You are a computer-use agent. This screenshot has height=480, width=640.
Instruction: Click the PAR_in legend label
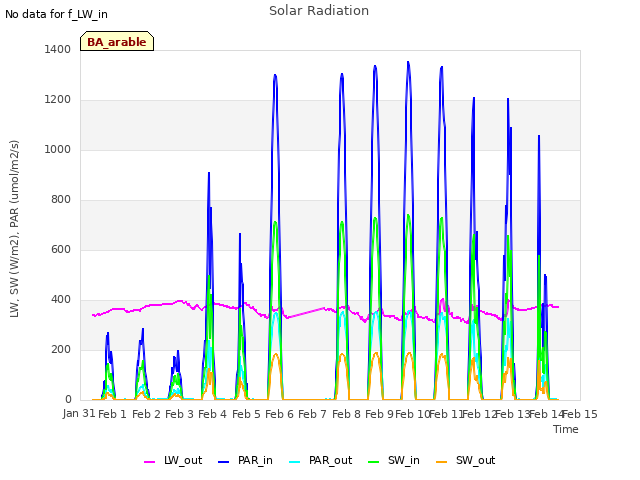click(255, 460)
